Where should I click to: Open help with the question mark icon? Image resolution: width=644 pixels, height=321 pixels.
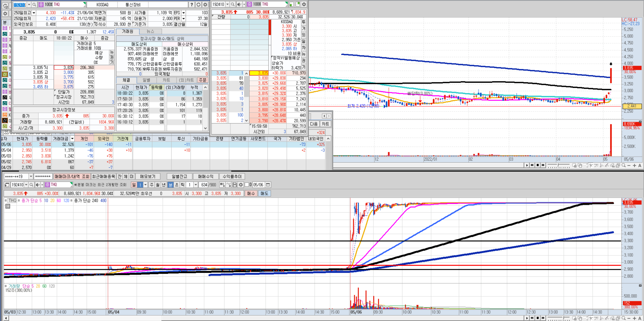pos(192,5)
